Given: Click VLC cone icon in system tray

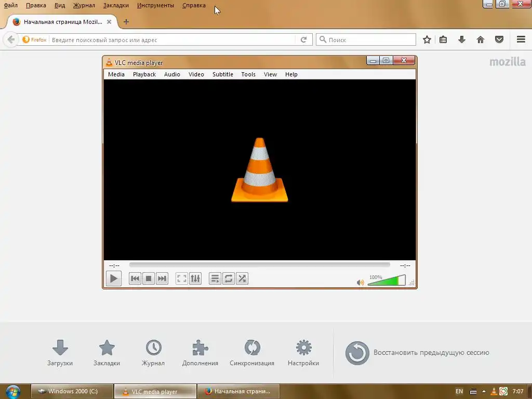Looking at the screenshot, I should (494, 391).
